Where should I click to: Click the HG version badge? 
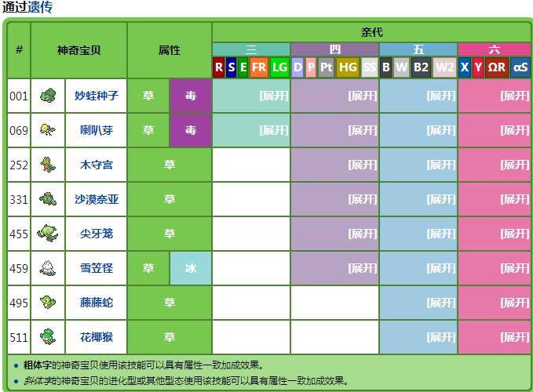coord(348,67)
